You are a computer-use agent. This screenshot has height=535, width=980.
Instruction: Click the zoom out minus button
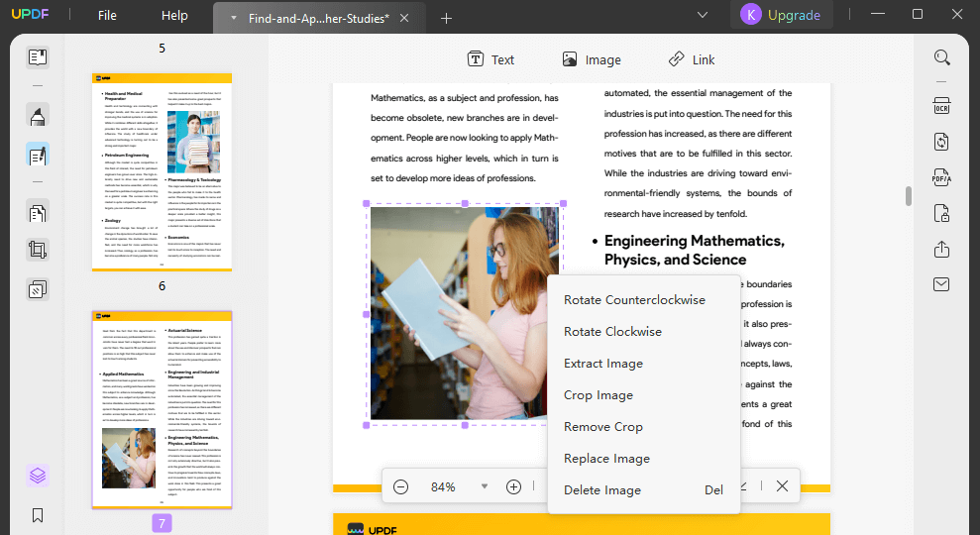pyautogui.click(x=400, y=486)
